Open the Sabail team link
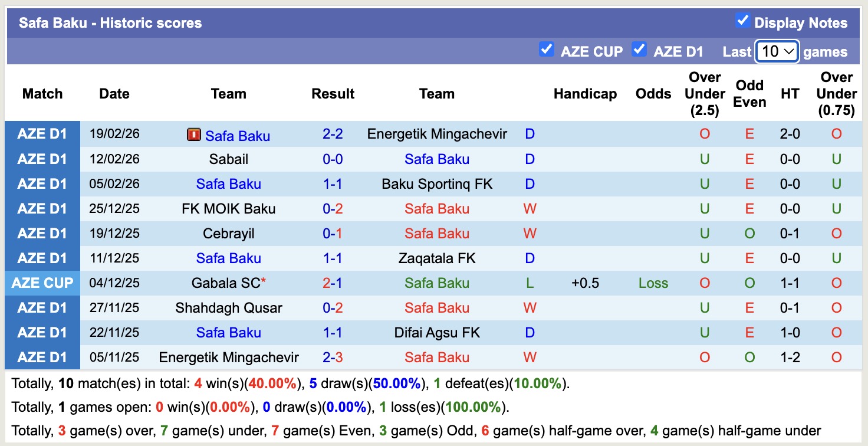Viewport: 868px width, 446px height. point(229,159)
